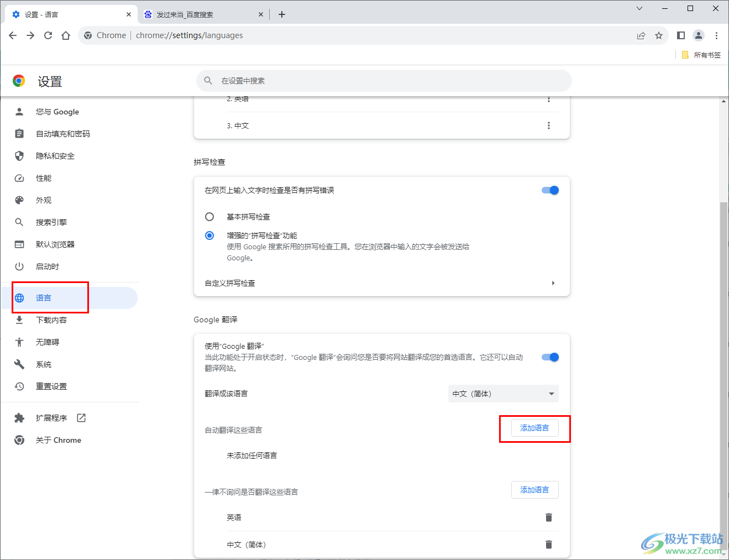Switch to the 设置 - 语言 tab

(71, 14)
